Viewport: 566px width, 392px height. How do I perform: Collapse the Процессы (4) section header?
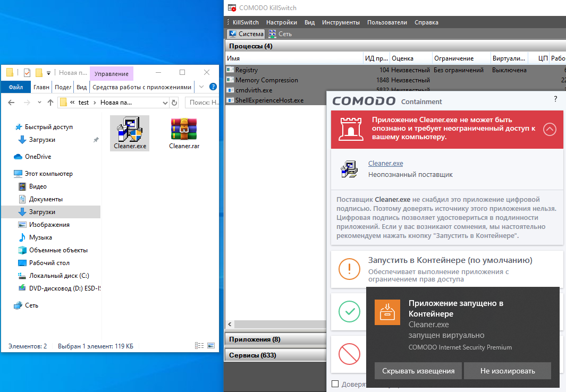click(395, 46)
